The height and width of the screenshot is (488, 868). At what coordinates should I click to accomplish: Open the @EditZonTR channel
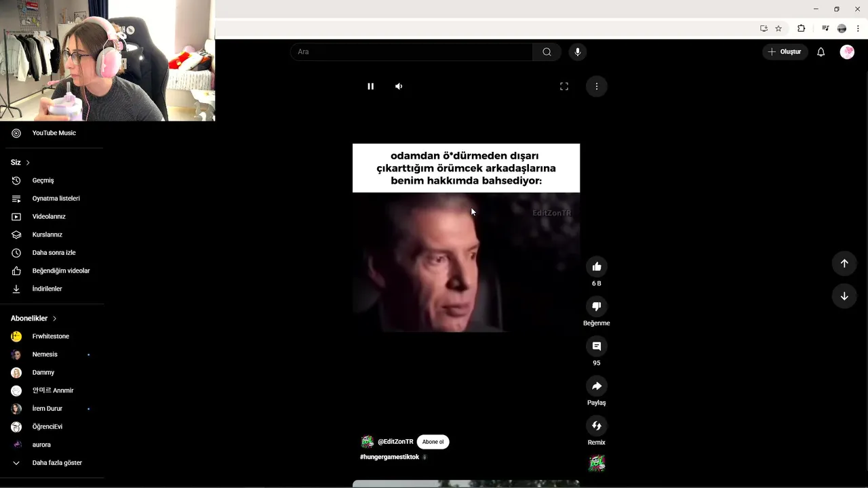coord(395,442)
